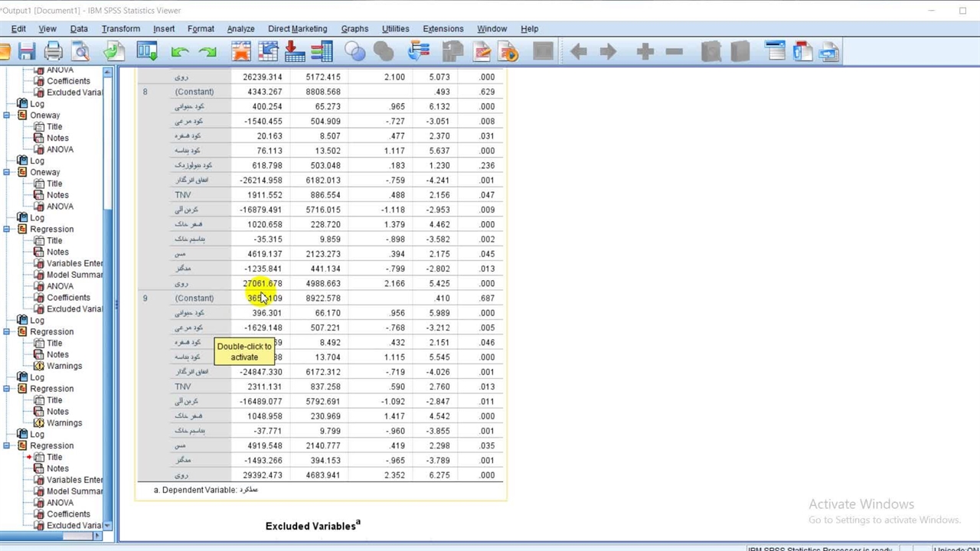Click the Export output icon

click(x=114, y=52)
